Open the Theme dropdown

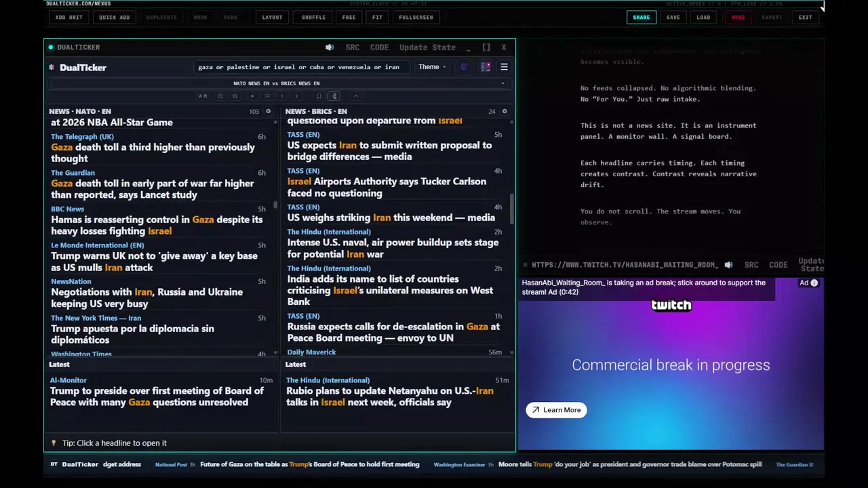[432, 67]
